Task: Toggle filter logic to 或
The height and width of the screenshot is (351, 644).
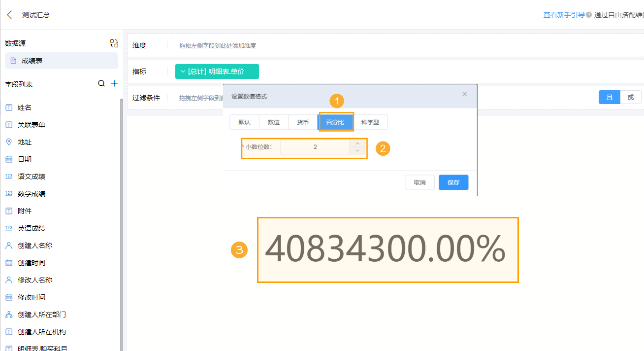Action: coord(630,97)
